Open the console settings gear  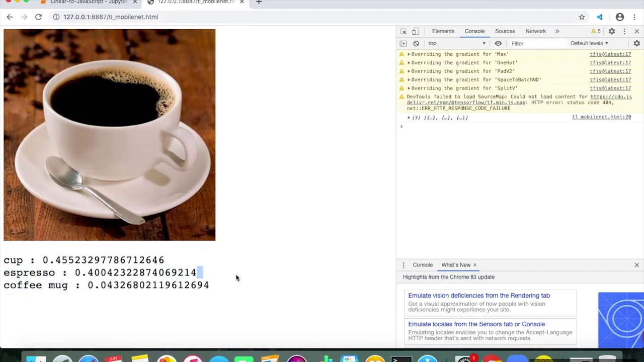coord(637,44)
